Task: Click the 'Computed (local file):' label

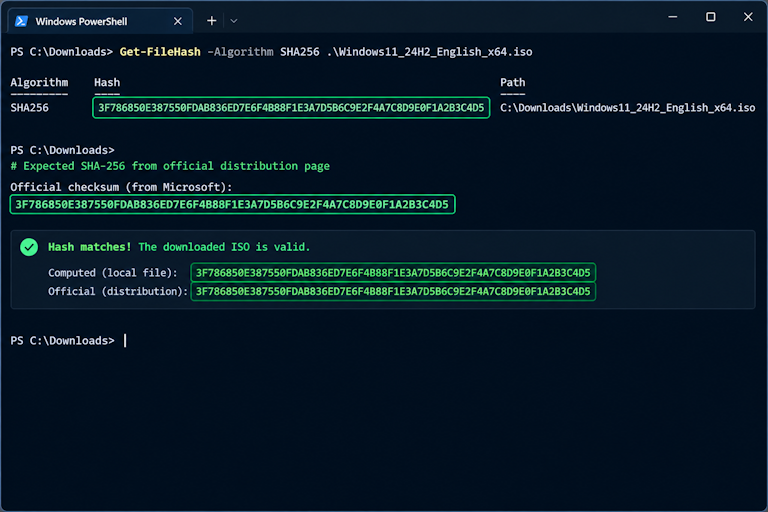Action: tap(113, 273)
